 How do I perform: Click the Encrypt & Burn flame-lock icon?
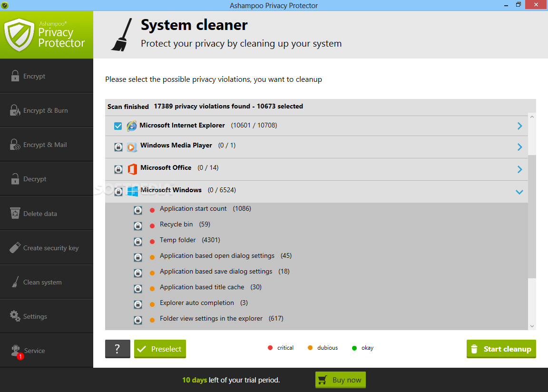click(x=15, y=110)
